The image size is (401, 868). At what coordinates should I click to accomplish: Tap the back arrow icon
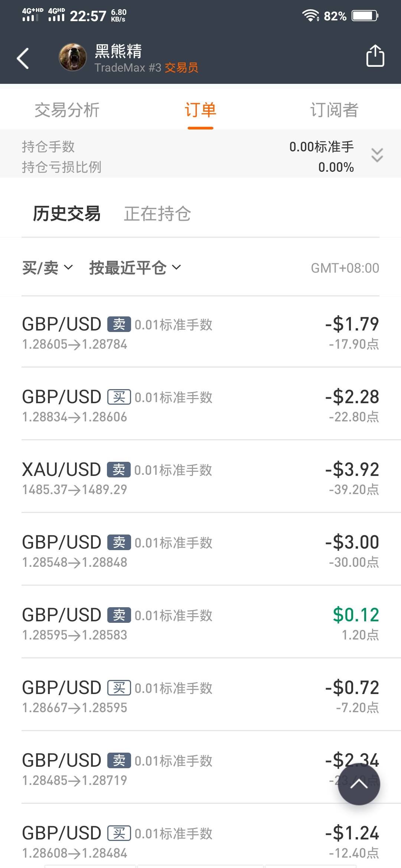pyautogui.click(x=23, y=58)
